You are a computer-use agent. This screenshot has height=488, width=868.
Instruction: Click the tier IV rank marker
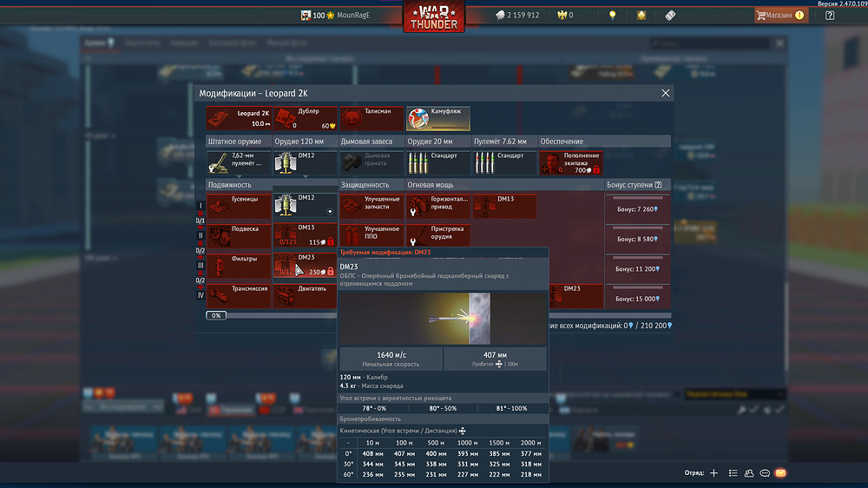click(201, 295)
